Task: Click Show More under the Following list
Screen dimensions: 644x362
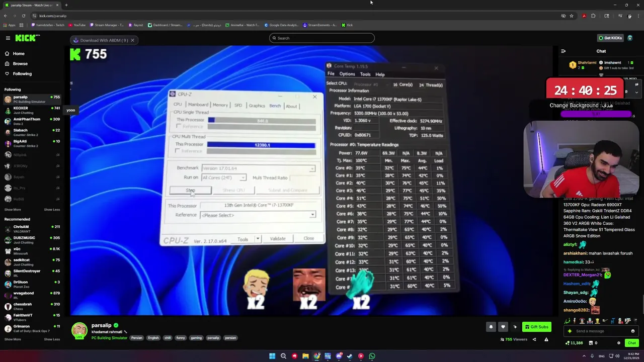Action: tap(13, 210)
